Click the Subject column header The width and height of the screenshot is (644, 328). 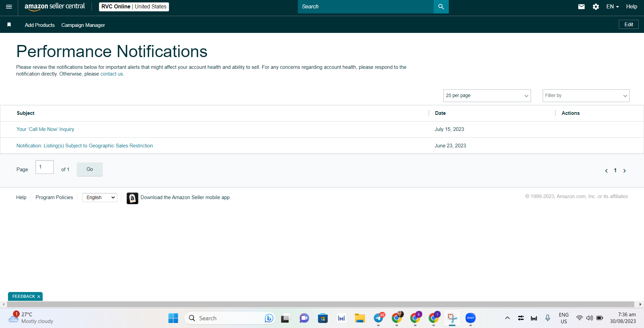25,113
